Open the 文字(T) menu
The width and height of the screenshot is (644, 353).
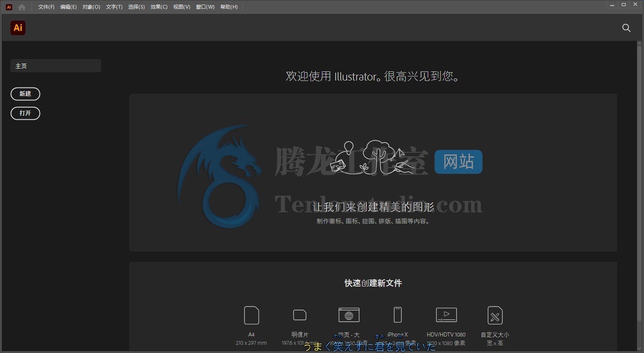114,7
